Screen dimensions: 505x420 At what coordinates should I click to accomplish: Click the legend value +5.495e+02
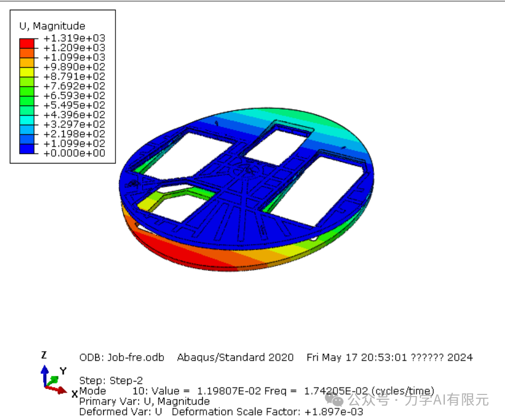[74, 105]
